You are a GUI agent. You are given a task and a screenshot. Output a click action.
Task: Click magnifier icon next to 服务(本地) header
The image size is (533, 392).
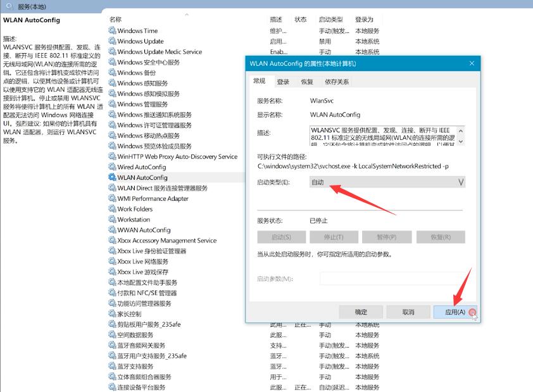(9, 6)
